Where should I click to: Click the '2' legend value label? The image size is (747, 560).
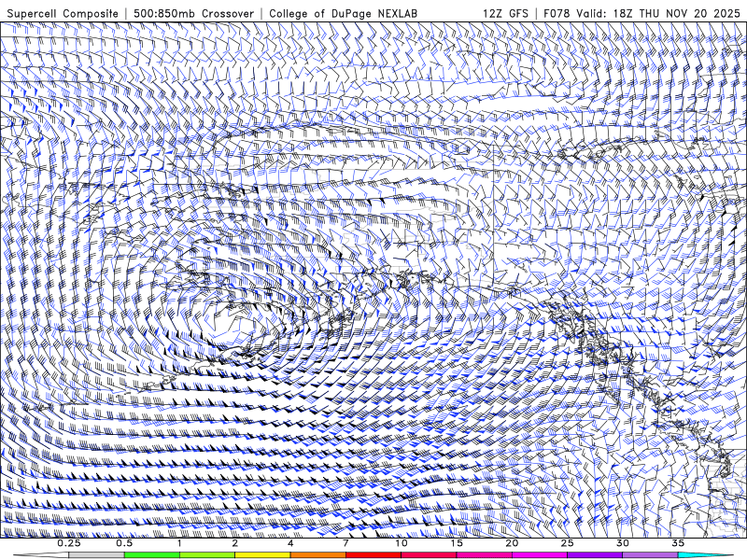tap(235, 543)
